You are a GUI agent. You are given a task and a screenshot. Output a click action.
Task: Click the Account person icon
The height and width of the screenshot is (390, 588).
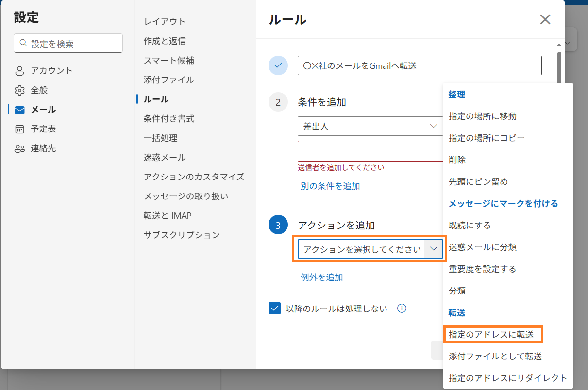point(19,71)
